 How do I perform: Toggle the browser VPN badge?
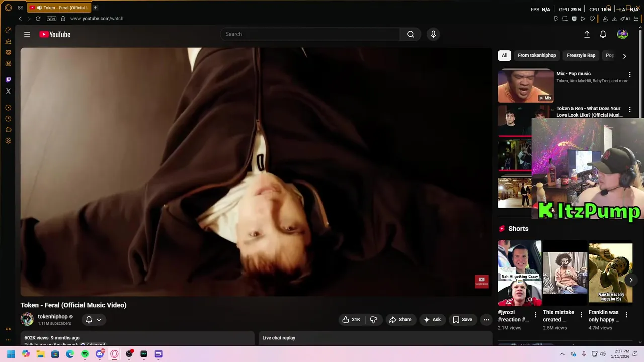point(51,19)
